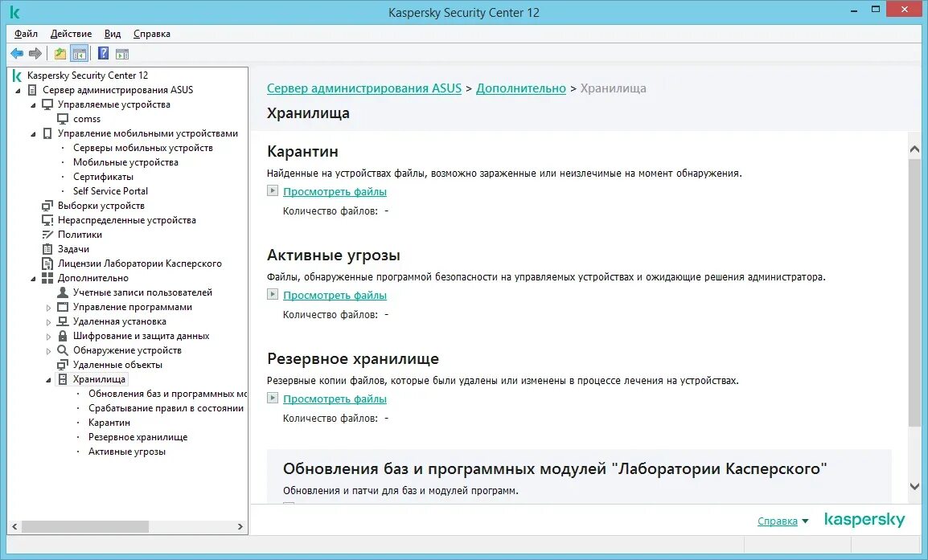Open help with the question mark icon

(x=103, y=53)
